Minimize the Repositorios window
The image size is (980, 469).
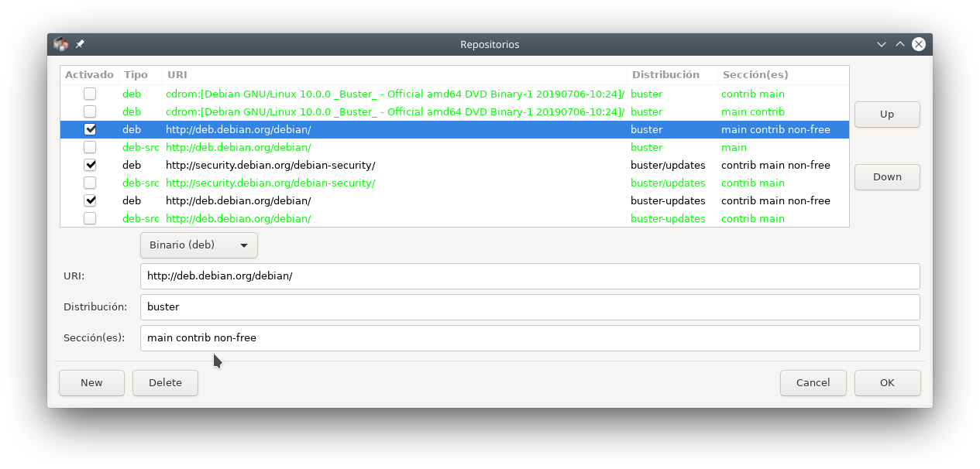point(882,44)
